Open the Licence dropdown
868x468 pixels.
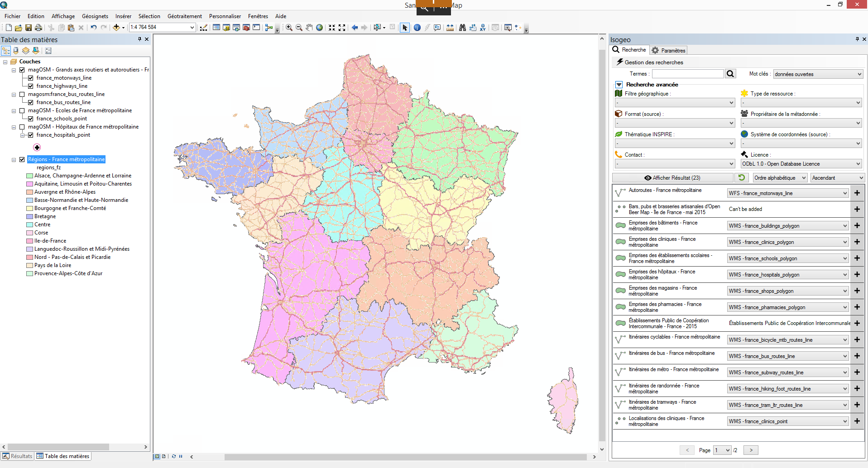(x=801, y=164)
